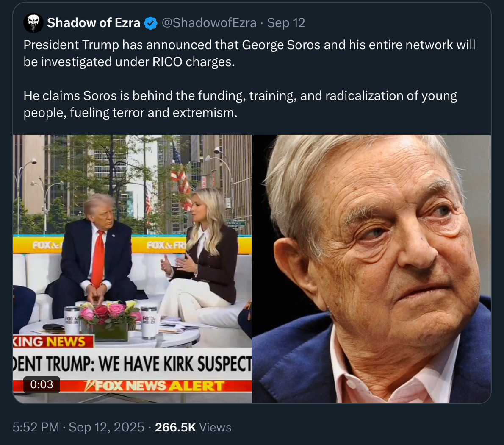Open the Shadow of Ezra display name
Image resolution: width=504 pixels, height=445 pixels.
coord(94,23)
